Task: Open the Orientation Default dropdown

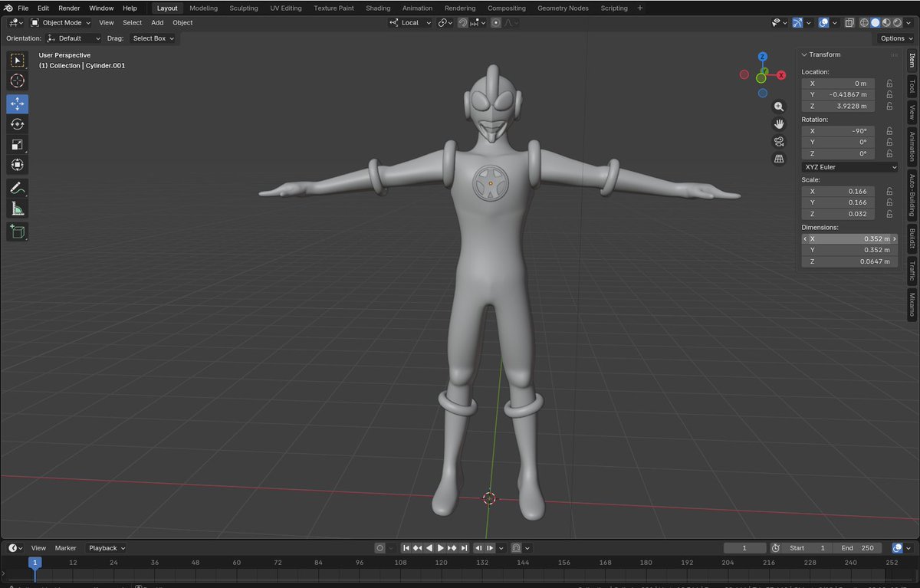Action: click(73, 38)
